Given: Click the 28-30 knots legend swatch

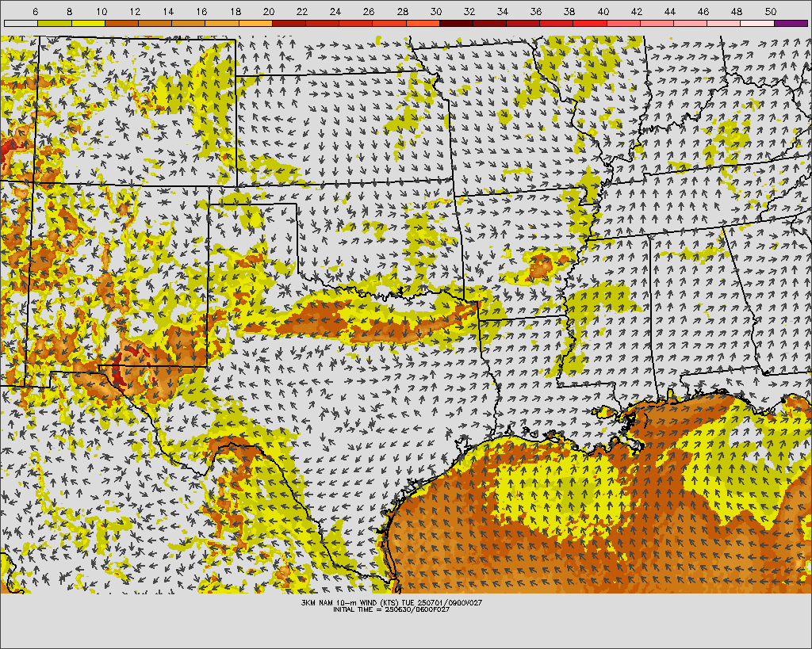Looking at the screenshot, I should pos(423,23).
